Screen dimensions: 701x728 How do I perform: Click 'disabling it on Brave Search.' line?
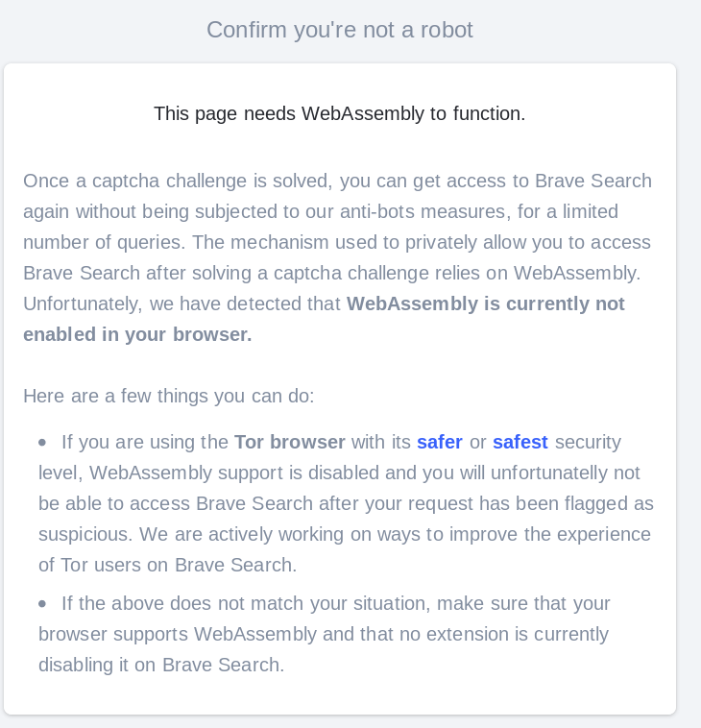161,665
